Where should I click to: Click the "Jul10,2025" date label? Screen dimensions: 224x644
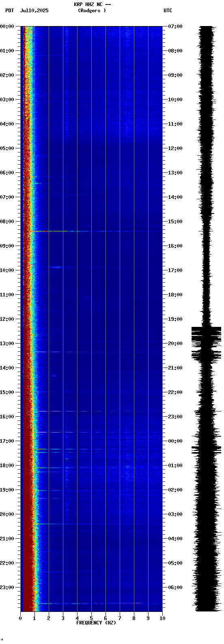click(x=34, y=11)
